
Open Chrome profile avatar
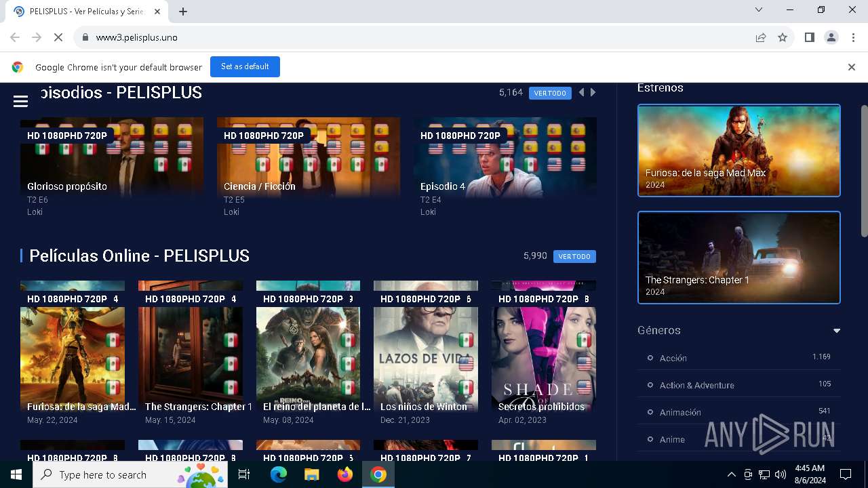(831, 38)
